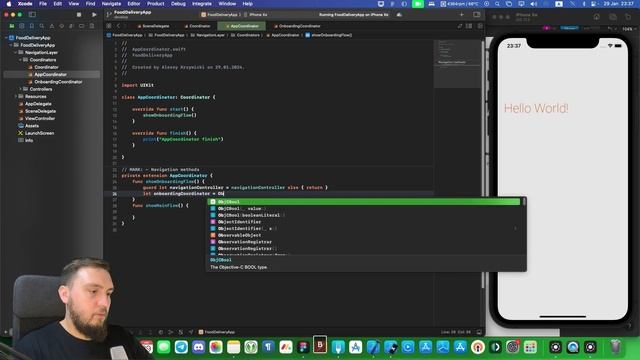
Task: Switch to SceneDelegate editor tab
Action: click(x=153, y=26)
